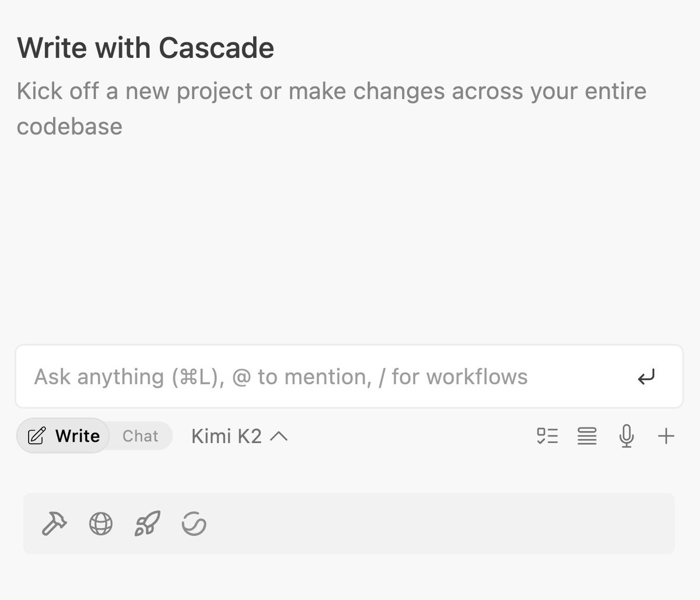The height and width of the screenshot is (600, 700).
Task: Click the circular swirl icon in bottom toolbar
Action: (194, 524)
